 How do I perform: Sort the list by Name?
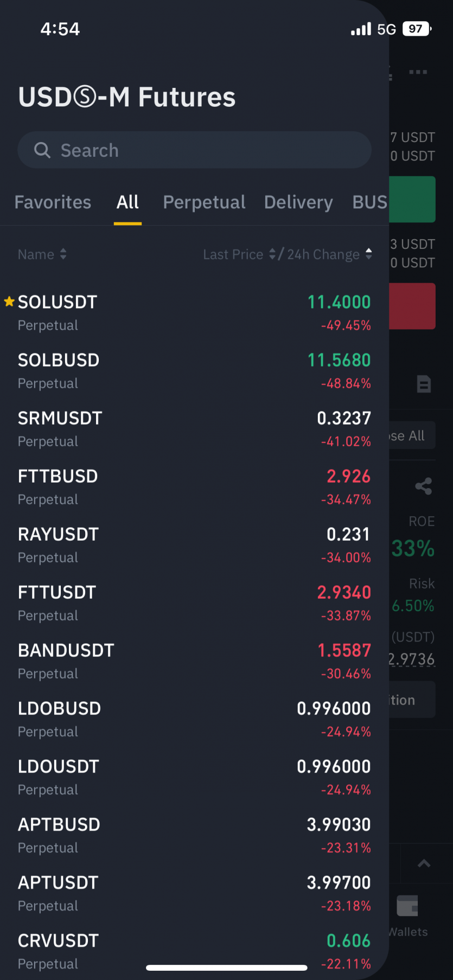click(x=42, y=254)
